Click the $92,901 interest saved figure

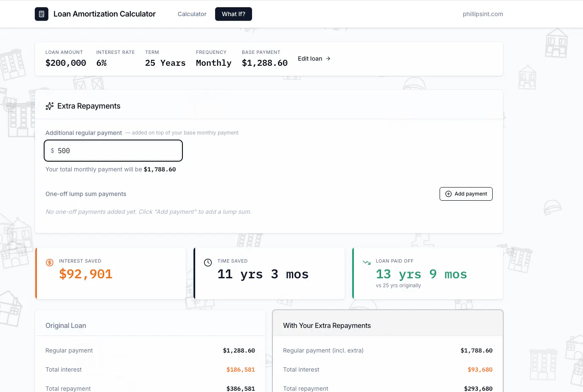(86, 274)
